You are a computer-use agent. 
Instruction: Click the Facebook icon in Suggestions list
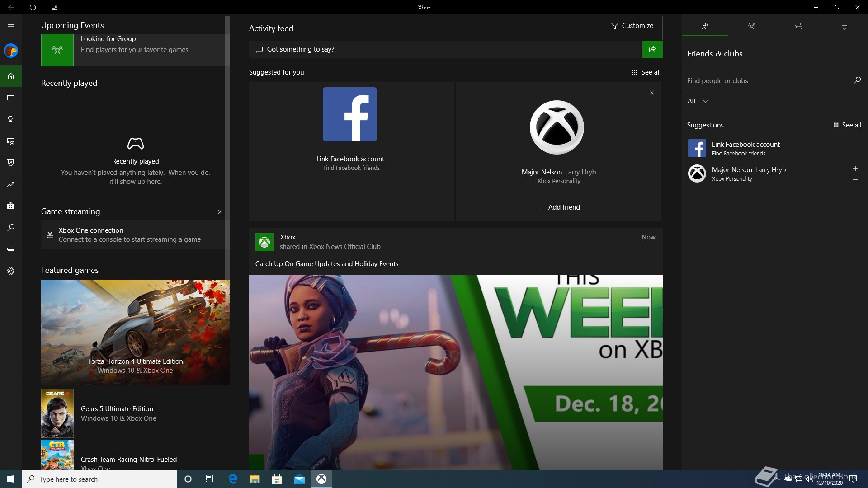[697, 148]
